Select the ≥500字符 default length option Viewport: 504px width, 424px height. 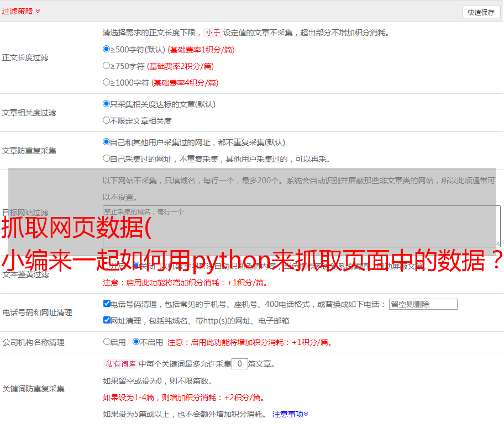click(x=107, y=49)
